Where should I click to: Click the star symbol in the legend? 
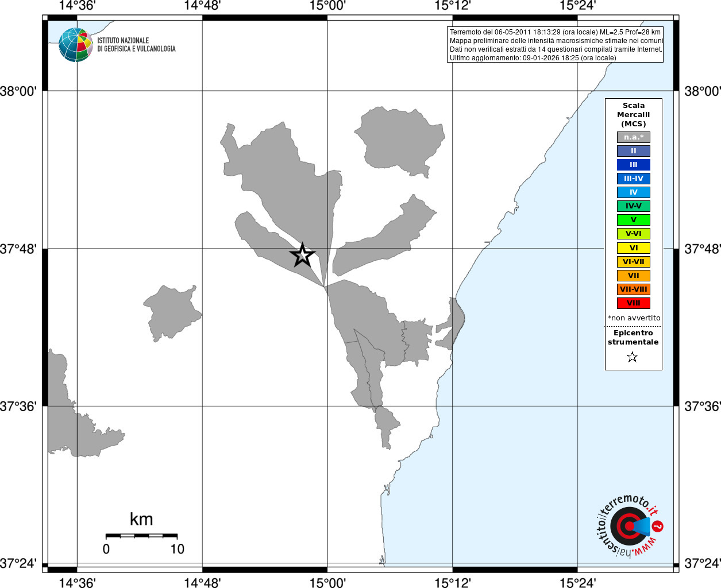633,357
